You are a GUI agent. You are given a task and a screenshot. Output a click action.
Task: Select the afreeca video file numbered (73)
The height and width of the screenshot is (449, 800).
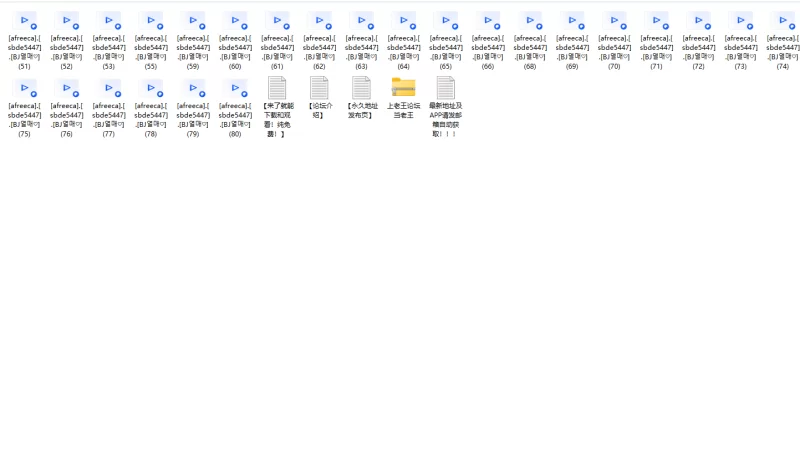[741, 41]
